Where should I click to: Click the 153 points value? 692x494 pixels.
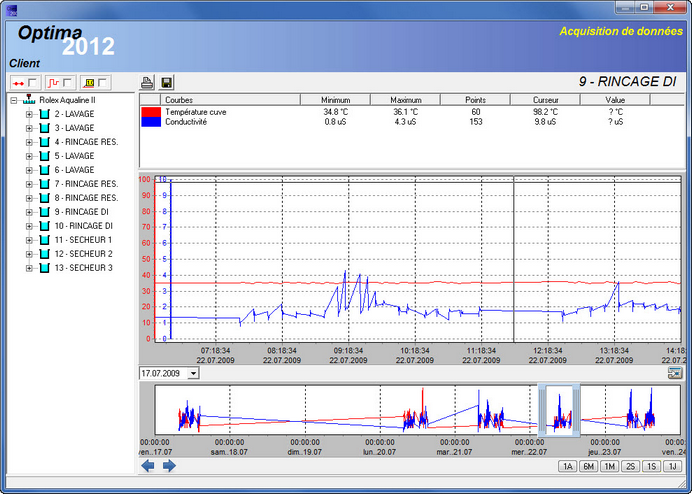475,122
